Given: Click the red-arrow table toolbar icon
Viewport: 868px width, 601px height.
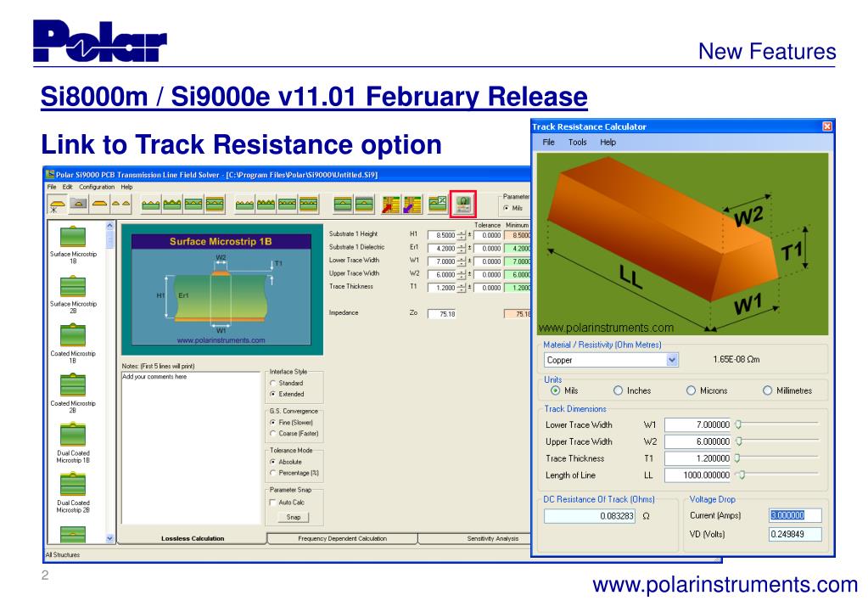Looking at the screenshot, I should pos(391,205).
